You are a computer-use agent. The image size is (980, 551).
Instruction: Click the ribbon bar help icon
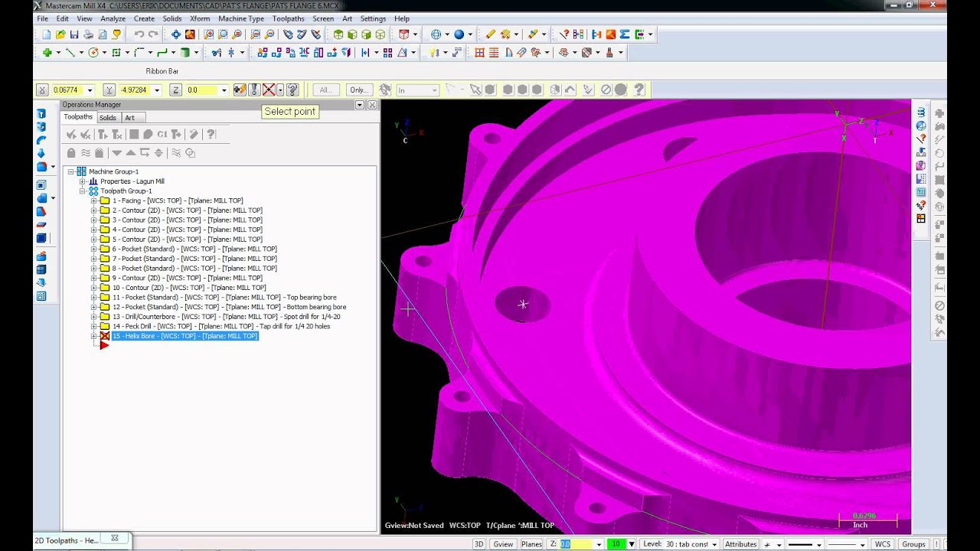292,90
